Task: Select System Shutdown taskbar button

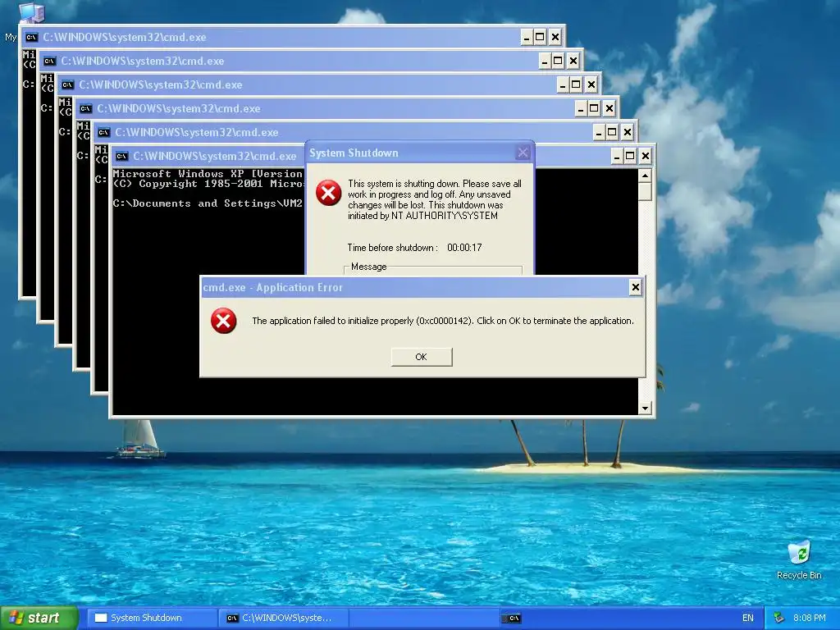Action: pos(152,618)
